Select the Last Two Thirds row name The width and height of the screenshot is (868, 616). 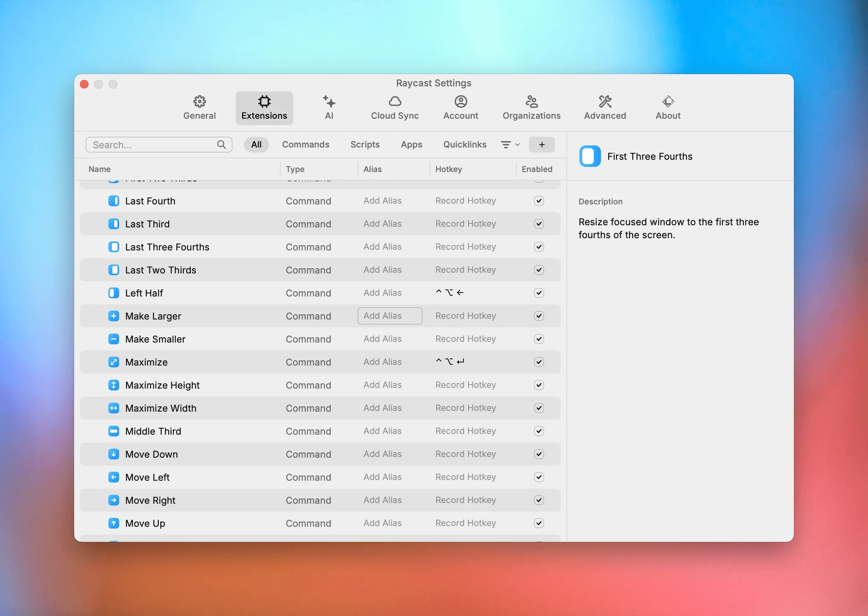(x=161, y=270)
